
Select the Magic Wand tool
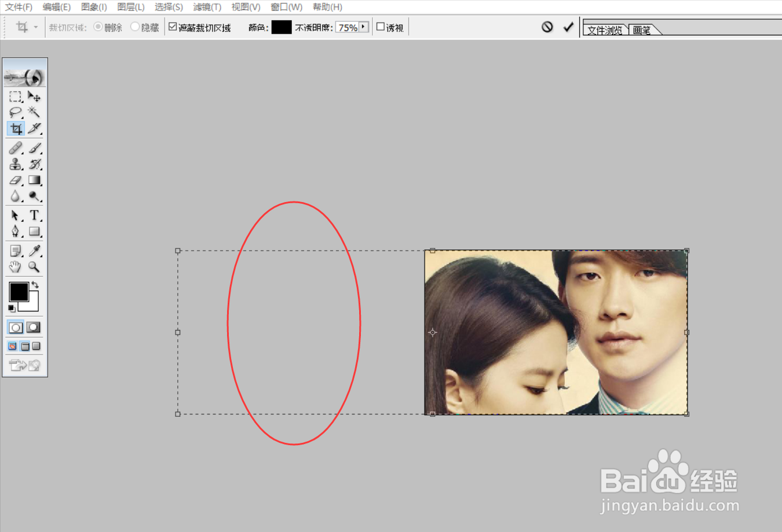click(34, 112)
